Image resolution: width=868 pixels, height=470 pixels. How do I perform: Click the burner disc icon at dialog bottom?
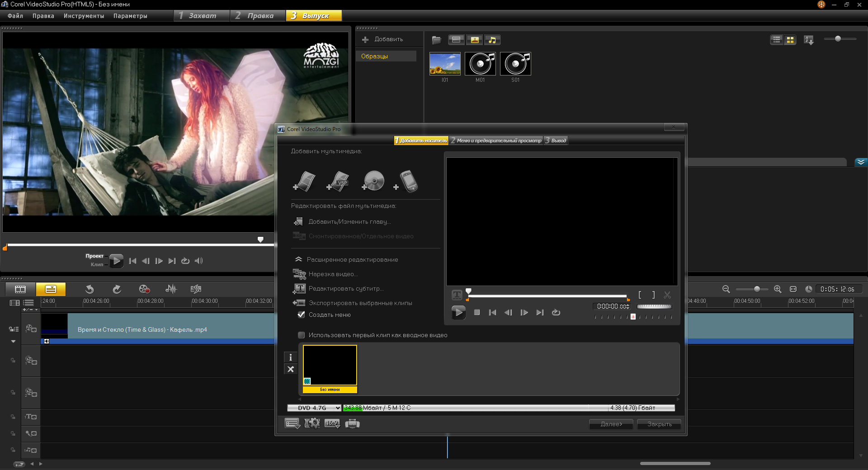point(352,423)
